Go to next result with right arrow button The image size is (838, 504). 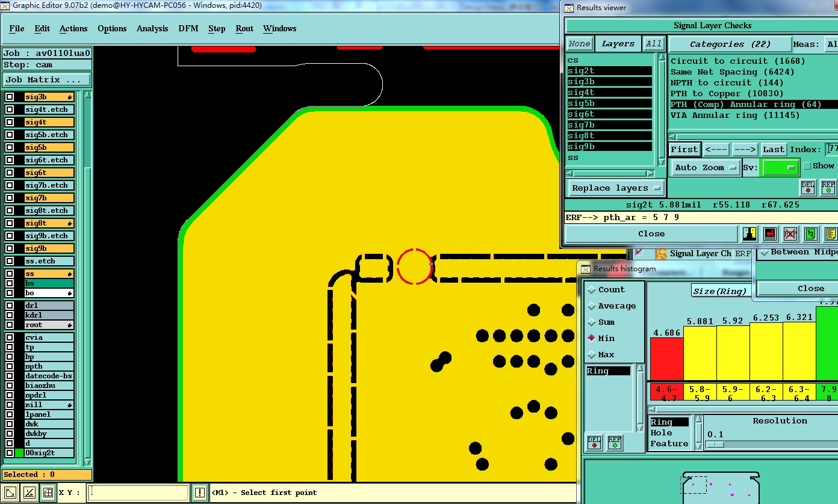[745, 150]
